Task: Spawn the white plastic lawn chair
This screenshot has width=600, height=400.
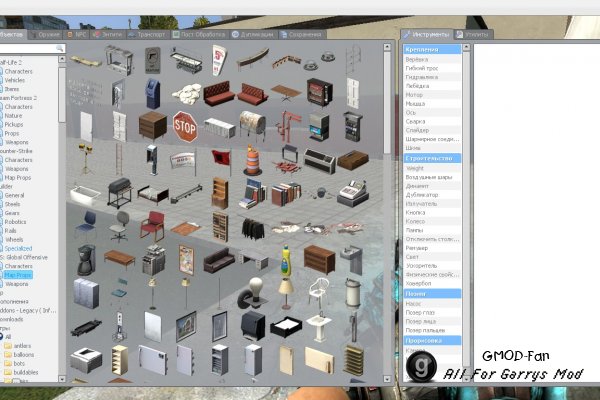Action: pyautogui.click(x=319, y=293)
